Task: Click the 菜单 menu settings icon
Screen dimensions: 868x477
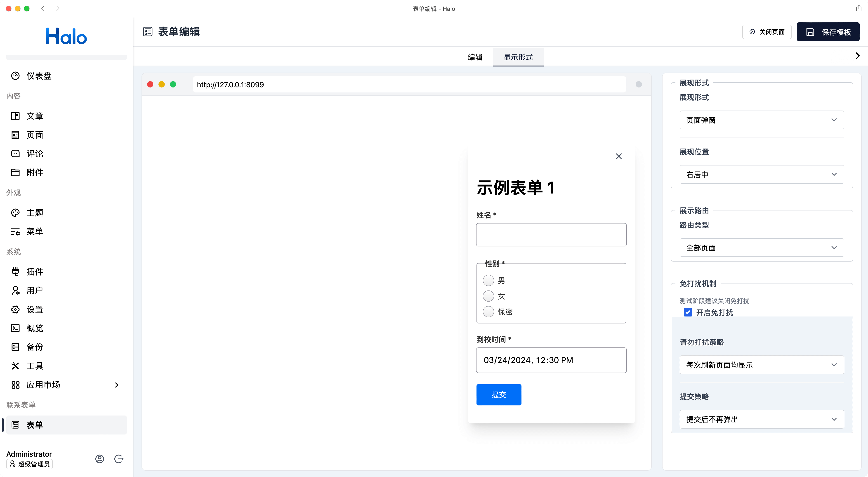Action: click(x=15, y=231)
